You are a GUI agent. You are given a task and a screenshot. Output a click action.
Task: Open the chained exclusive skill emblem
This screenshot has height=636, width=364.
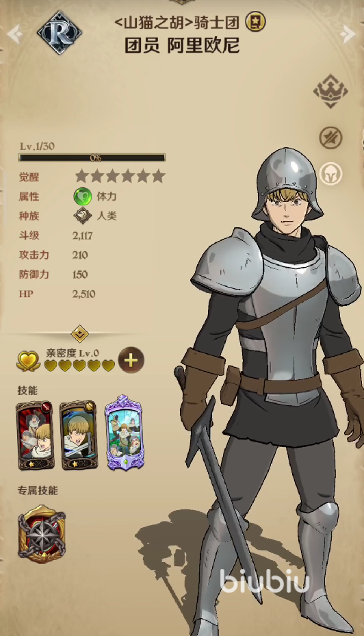click(x=42, y=534)
